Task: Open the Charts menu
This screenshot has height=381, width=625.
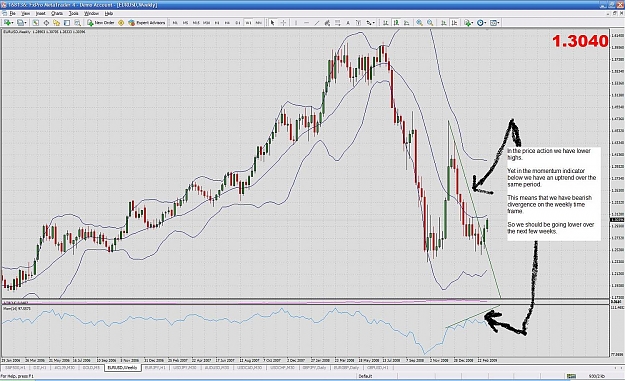Action: tap(57, 13)
